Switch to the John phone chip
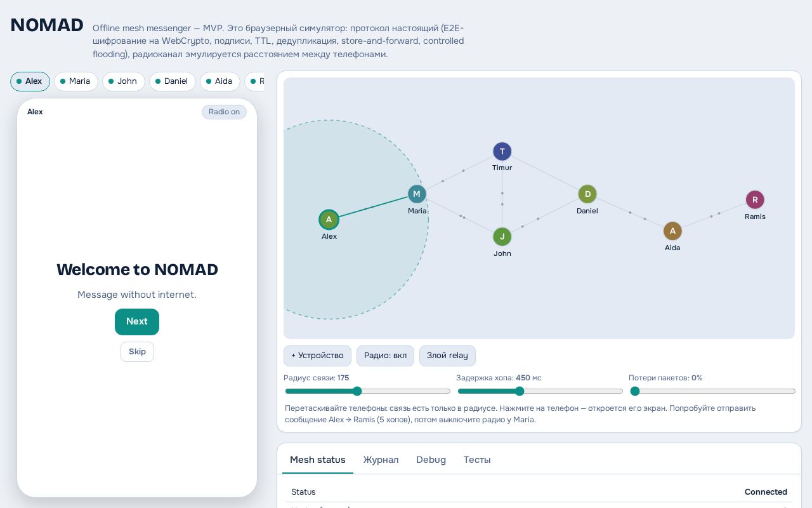 point(123,81)
